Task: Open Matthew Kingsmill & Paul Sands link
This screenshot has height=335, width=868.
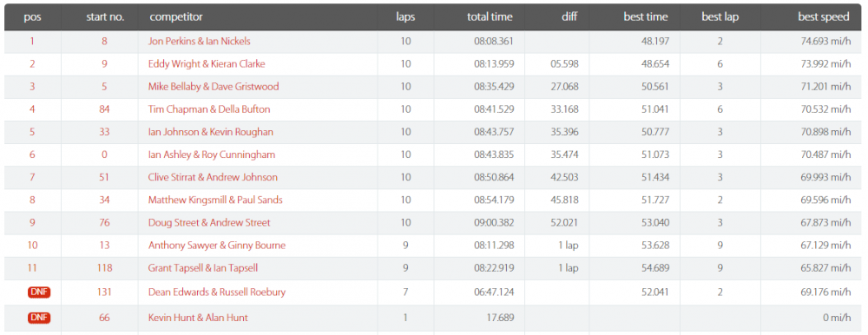Action: 215,200
